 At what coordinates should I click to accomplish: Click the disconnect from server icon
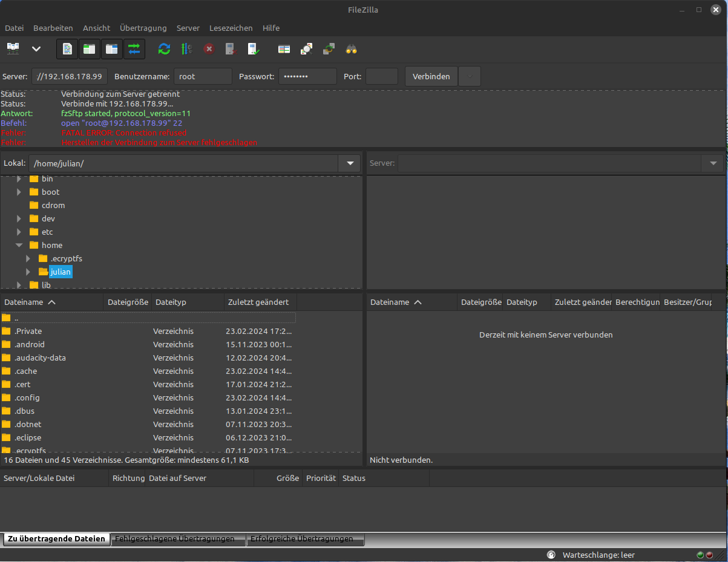point(231,49)
